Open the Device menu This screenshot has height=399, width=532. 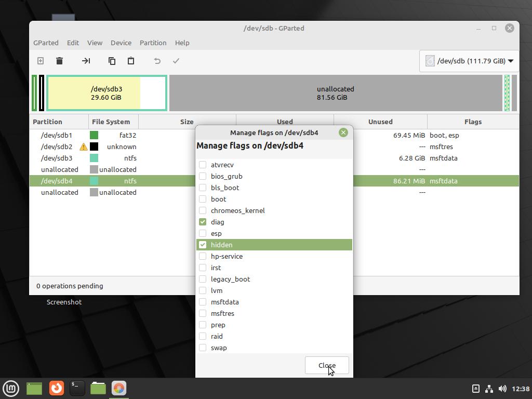pos(121,43)
